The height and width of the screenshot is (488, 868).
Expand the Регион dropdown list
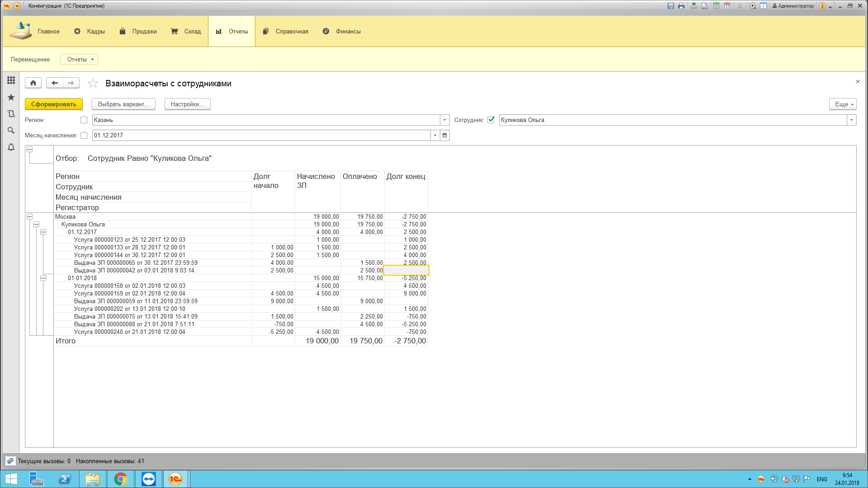tap(445, 120)
